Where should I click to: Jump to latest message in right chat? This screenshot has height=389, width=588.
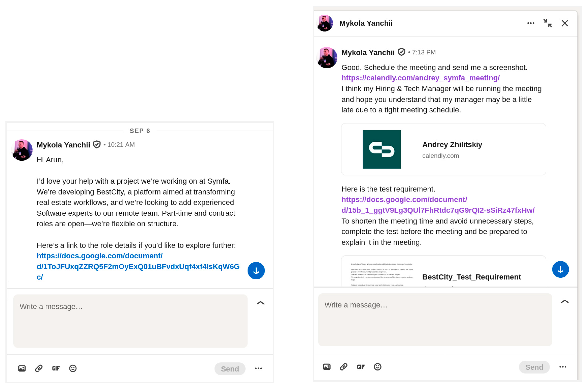pos(560,269)
